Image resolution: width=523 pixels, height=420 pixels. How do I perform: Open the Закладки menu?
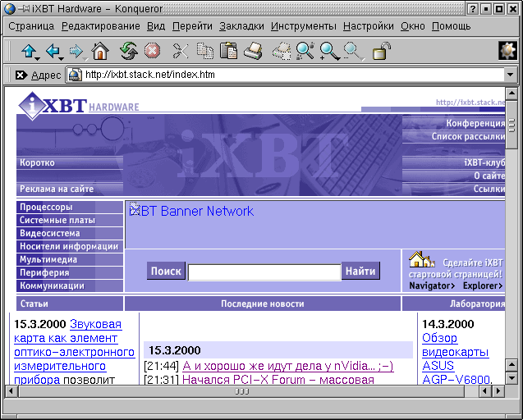241,26
